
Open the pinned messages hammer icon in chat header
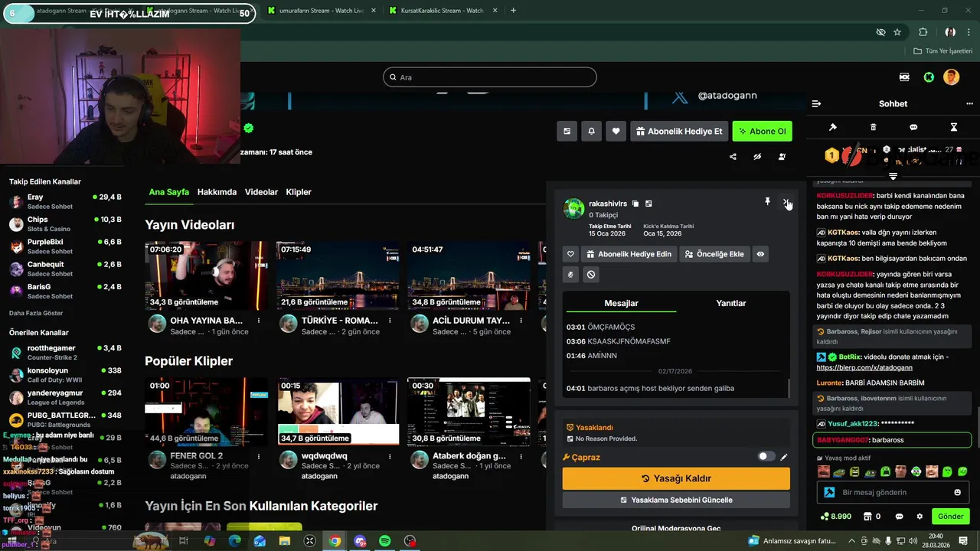coord(833,127)
